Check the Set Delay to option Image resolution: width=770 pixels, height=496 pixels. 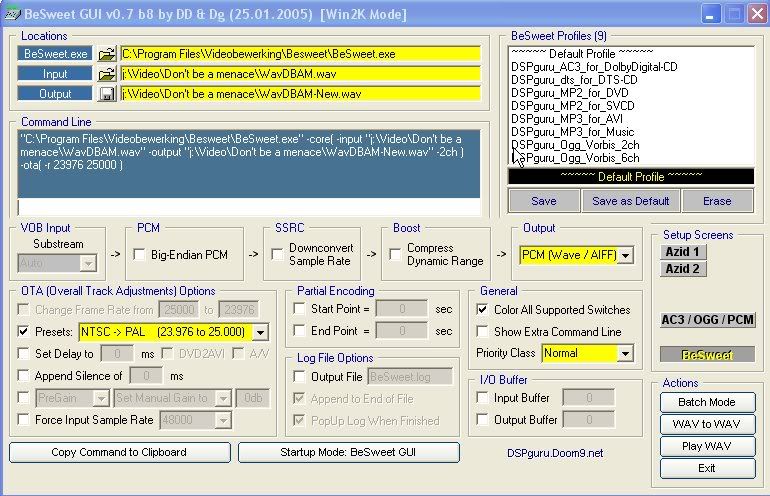[23, 354]
